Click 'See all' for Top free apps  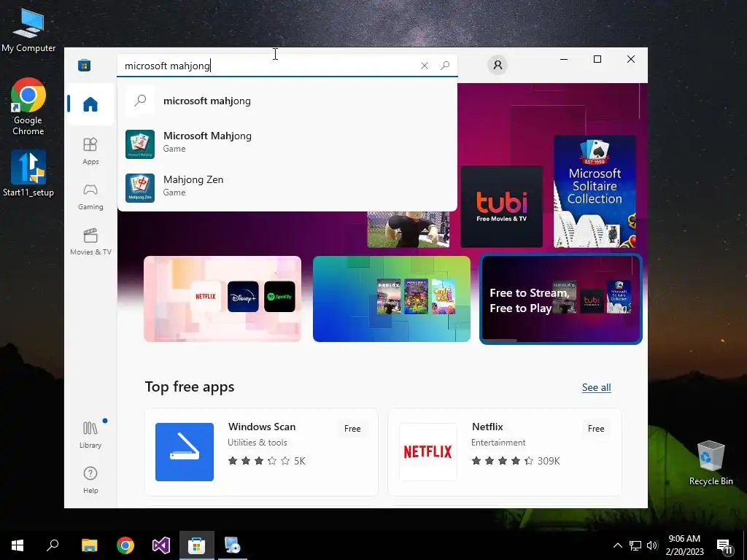click(597, 388)
